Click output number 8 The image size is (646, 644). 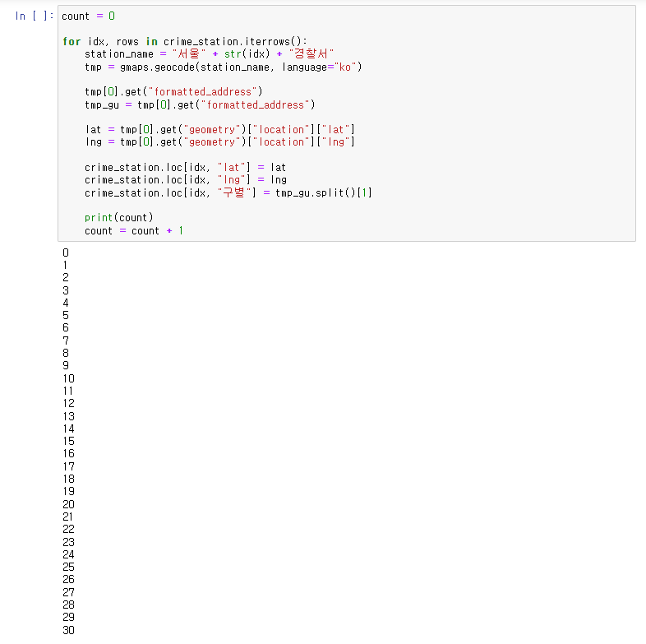tap(66, 353)
